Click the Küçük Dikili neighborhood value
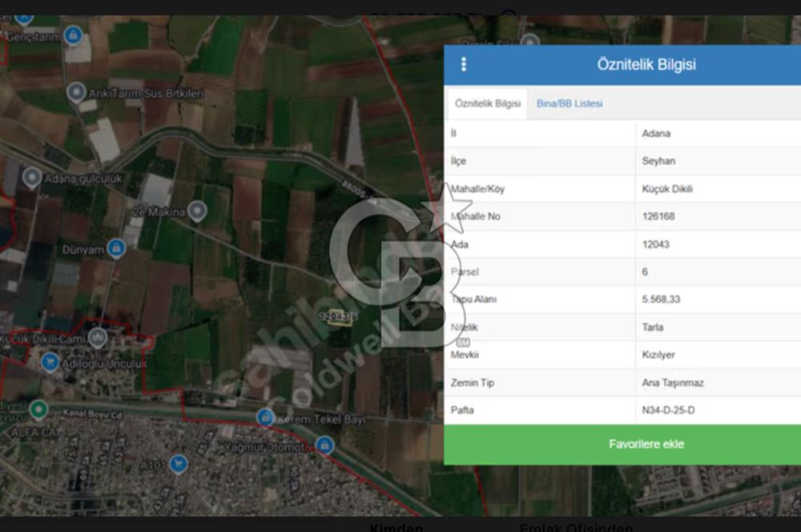The width and height of the screenshot is (801, 532). pyautogui.click(x=666, y=188)
